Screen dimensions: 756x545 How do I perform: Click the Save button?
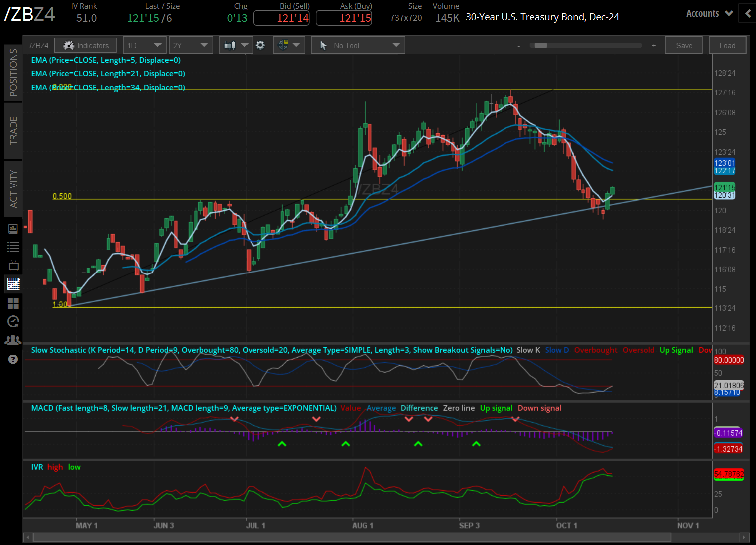[x=683, y=45]
